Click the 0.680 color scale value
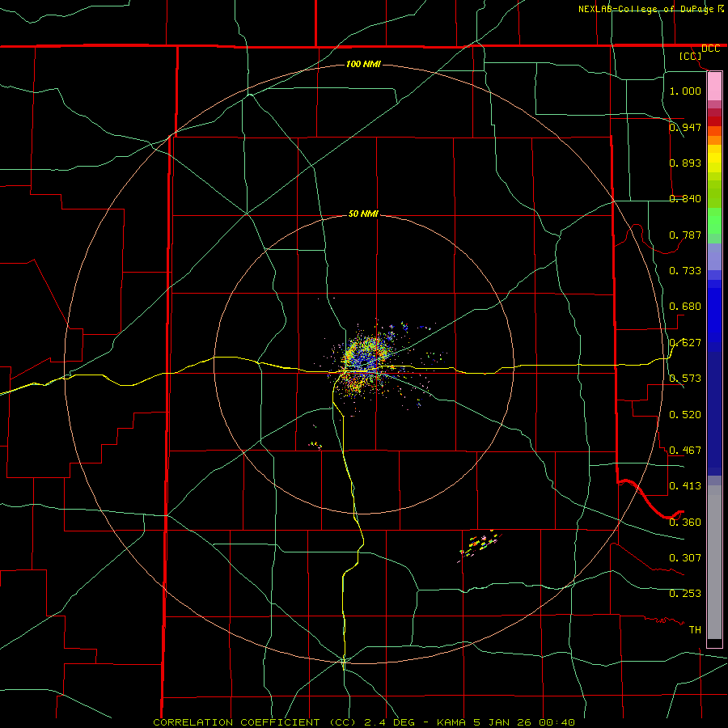The height and width of the screenshot is (728, 728). point(685,307)
